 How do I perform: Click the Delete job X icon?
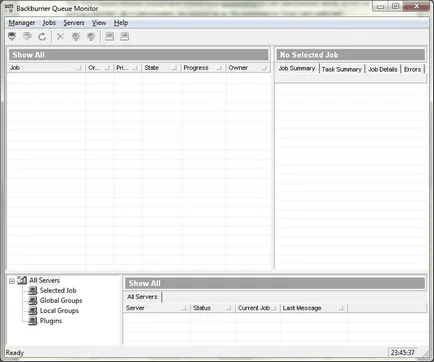click(60, 37)
